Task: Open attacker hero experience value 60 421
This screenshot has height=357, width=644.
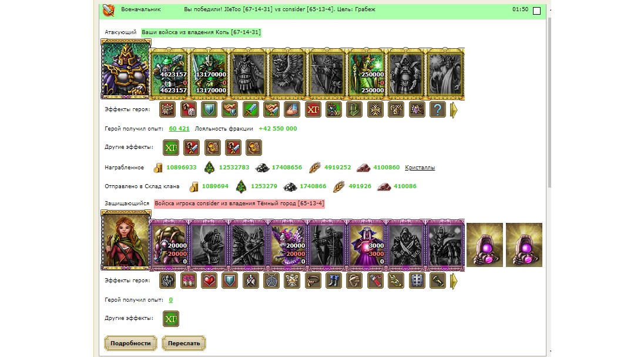Action: tap(179, 128)
